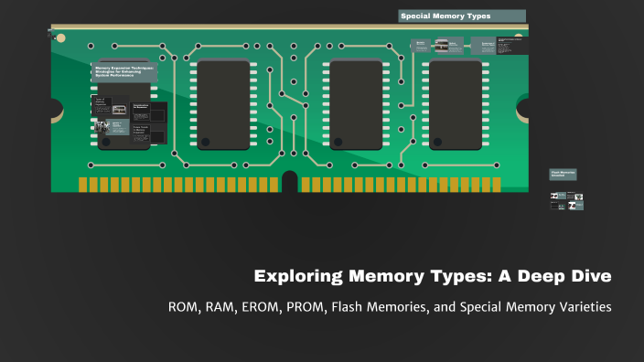Open the 'Flash Memories Unveiled' topic frame
This screenshot has width=644, height=362.
pos(563,175)
